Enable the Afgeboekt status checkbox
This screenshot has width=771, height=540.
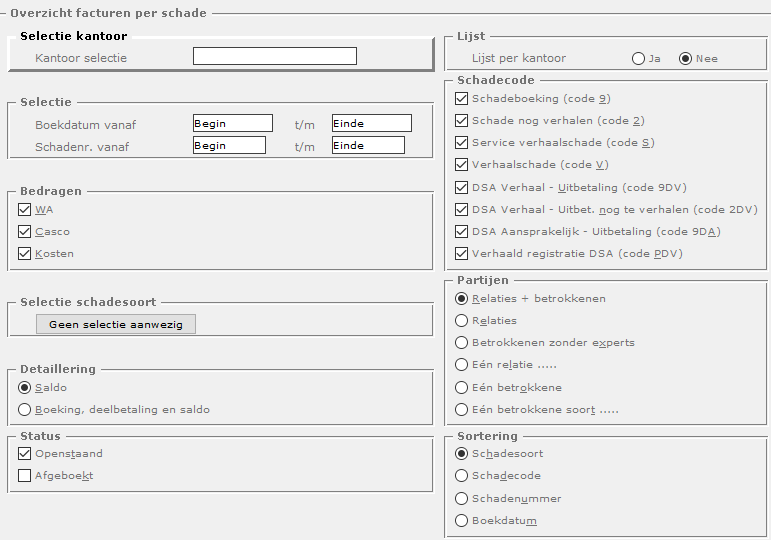tap(25, 476)
